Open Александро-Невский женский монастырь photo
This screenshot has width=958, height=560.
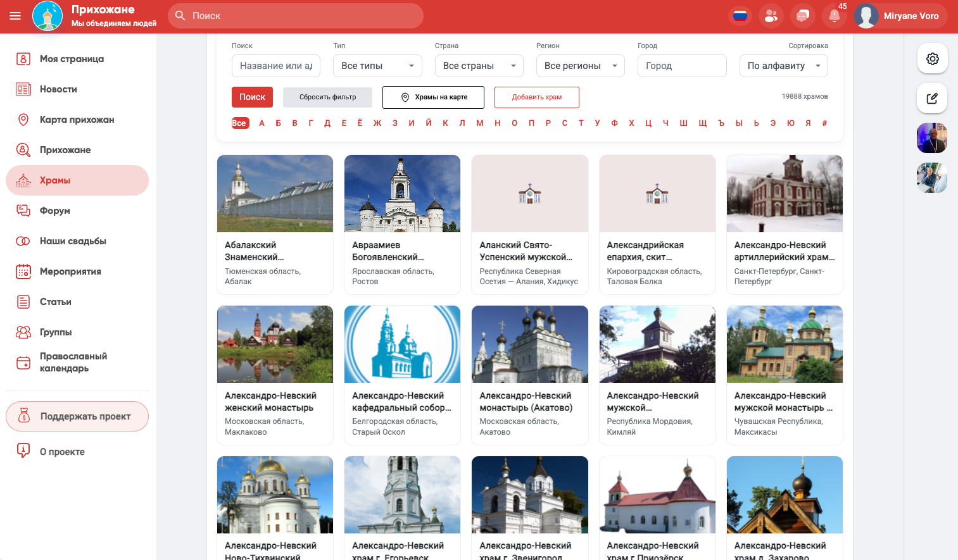(x=275, y=344)
